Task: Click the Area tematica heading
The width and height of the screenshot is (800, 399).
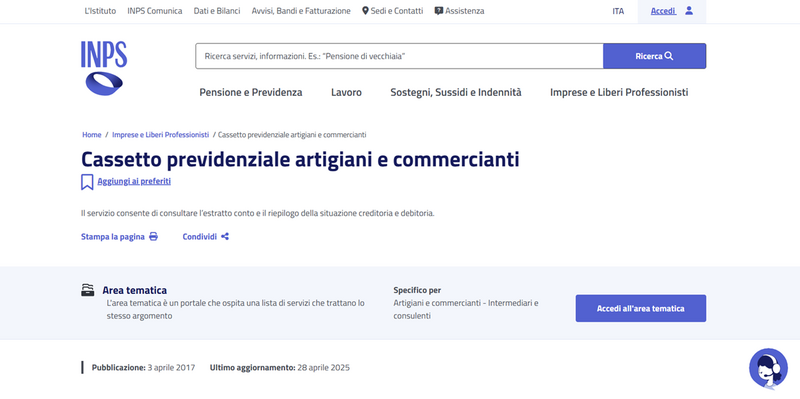Action: tap(135, 290)
